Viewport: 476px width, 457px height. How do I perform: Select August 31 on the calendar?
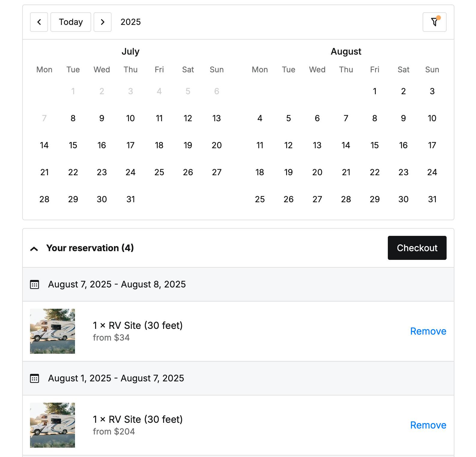point(432,199)
